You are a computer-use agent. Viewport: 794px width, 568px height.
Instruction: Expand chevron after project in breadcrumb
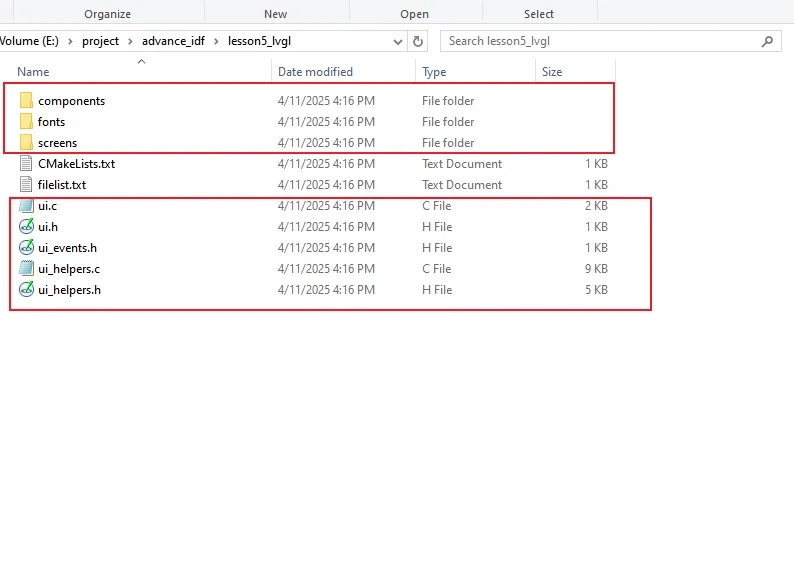(x=127, y=41)
